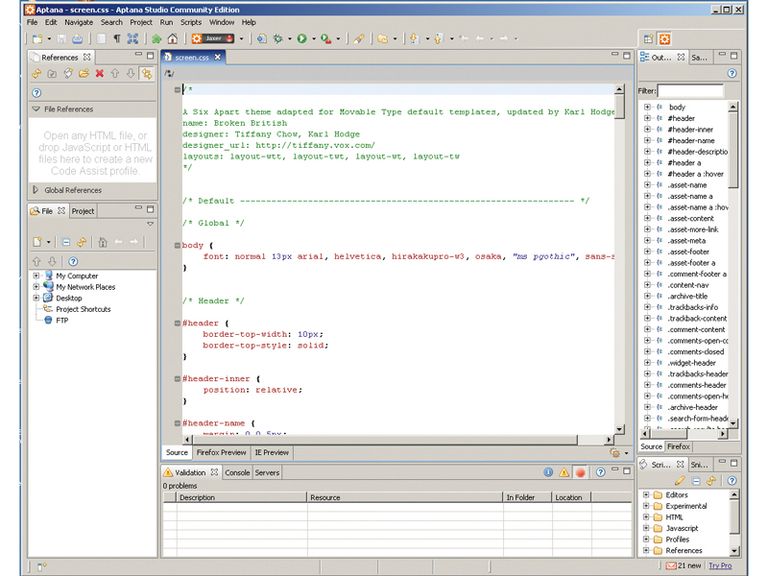Open the File view menu triangle

[150, 224]
